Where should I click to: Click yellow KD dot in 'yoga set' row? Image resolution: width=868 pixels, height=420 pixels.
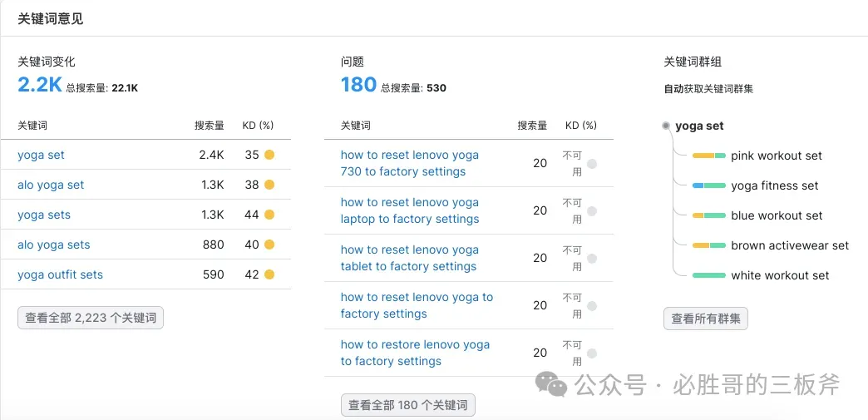(x=269, y=156)
